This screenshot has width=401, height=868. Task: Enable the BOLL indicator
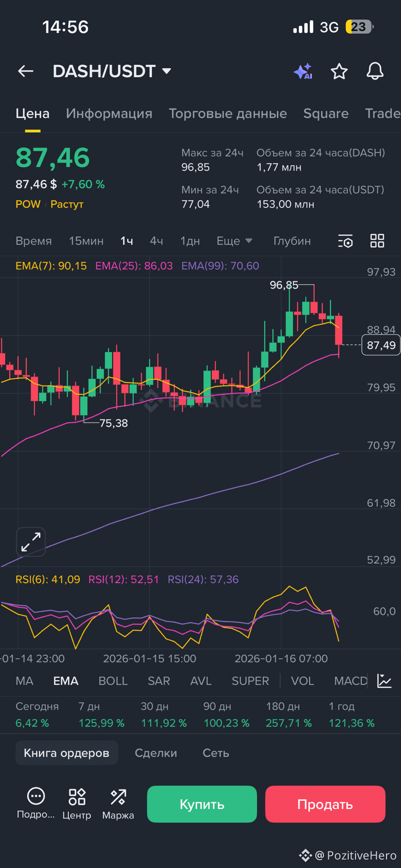tap(113, 681)
